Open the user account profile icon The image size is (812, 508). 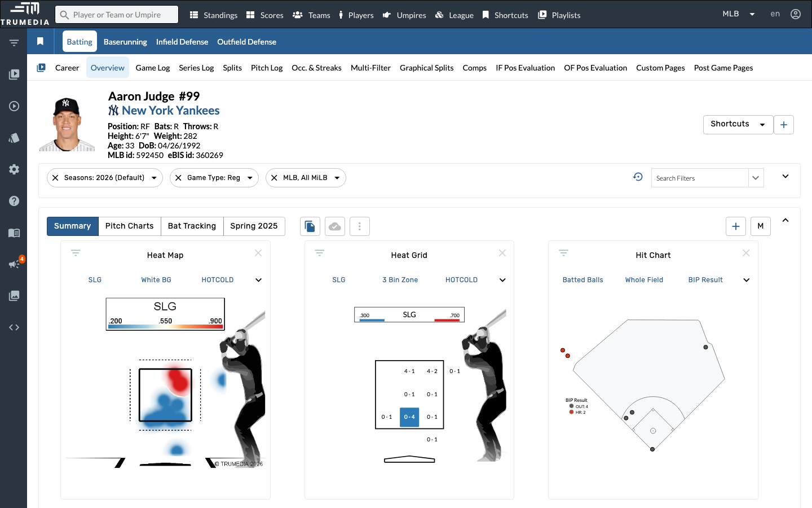796,14
